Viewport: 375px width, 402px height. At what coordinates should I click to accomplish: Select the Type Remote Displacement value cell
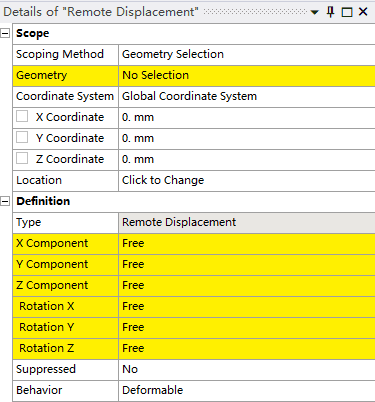(x=247, y=222)
